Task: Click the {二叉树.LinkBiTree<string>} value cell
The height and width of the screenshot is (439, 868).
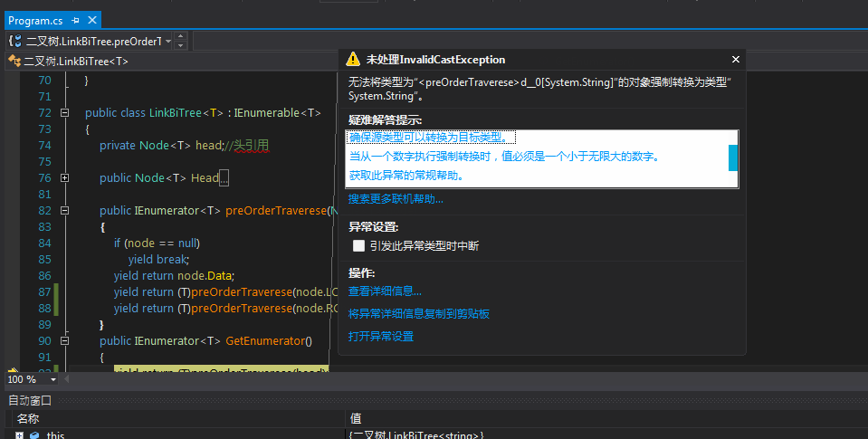Action: (x=416, y=435)
